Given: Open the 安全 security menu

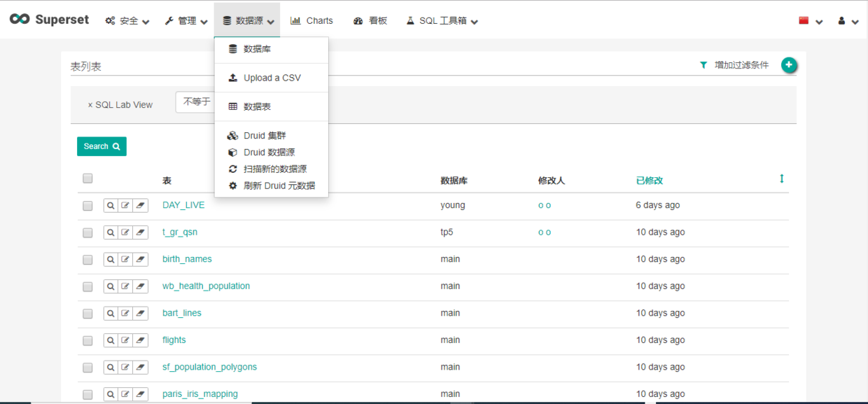Looking at the screenshot, I should point(127,21).
